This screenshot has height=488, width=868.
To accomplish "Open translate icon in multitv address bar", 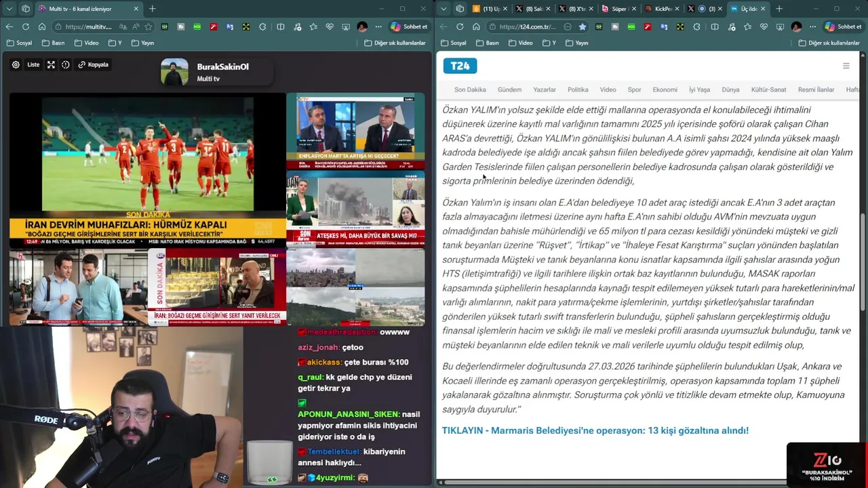I will 123,26.
